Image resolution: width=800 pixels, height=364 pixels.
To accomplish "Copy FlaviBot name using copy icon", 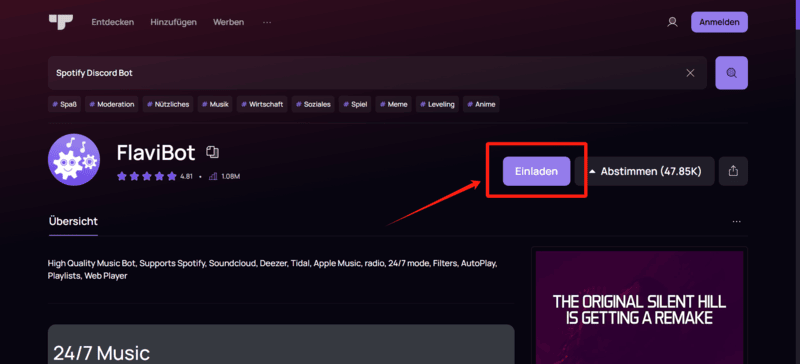I will click(212, 152).
